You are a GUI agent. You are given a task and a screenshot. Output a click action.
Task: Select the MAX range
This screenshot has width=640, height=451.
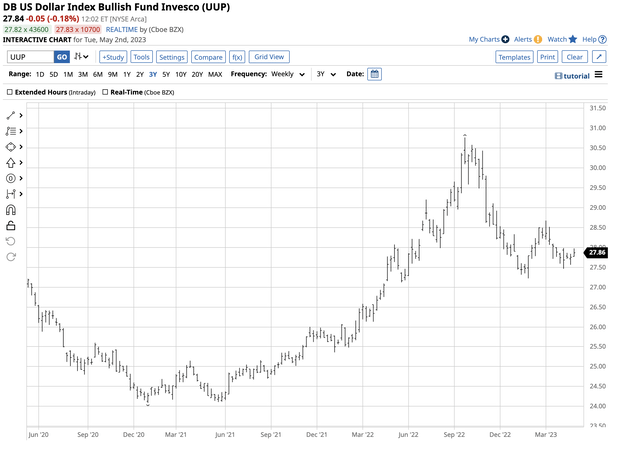pyautogui.click(x=215, y=74)
